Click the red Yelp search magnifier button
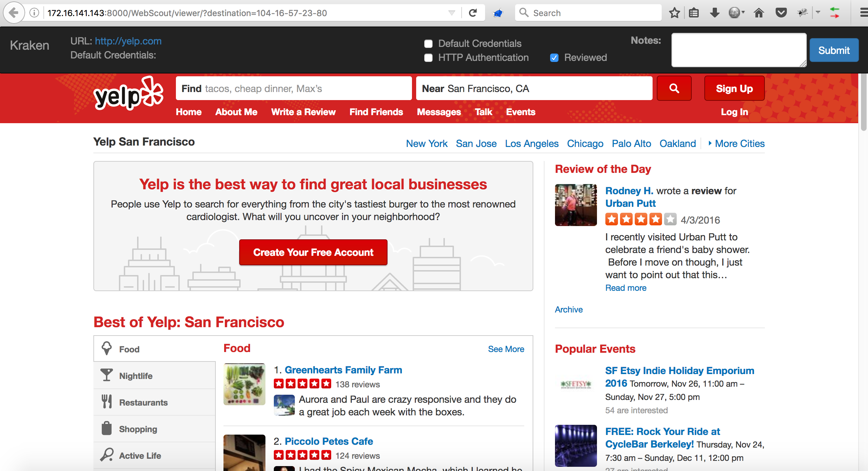The height and width of the screenshot is (471, 868). (x=674, y=89)
